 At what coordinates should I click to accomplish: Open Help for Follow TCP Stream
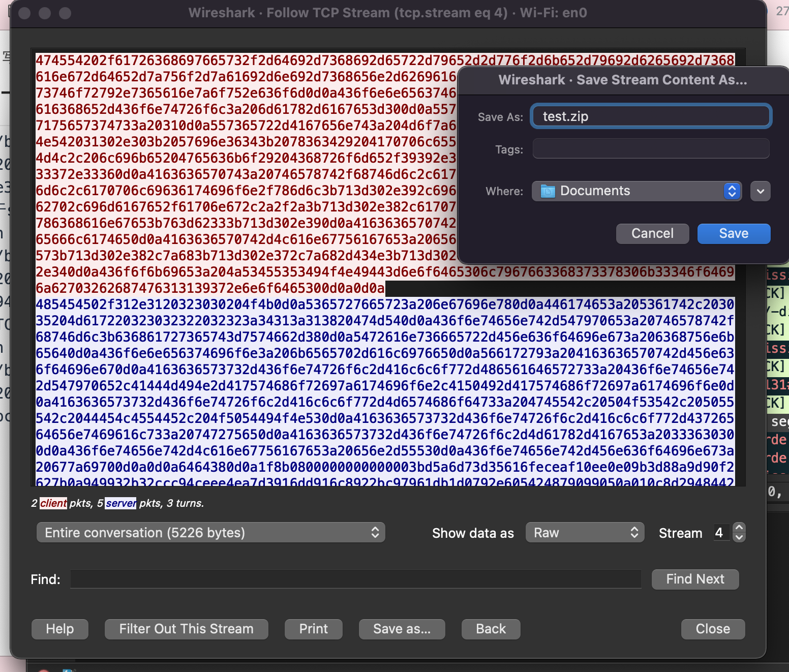(x=60, y=629)
